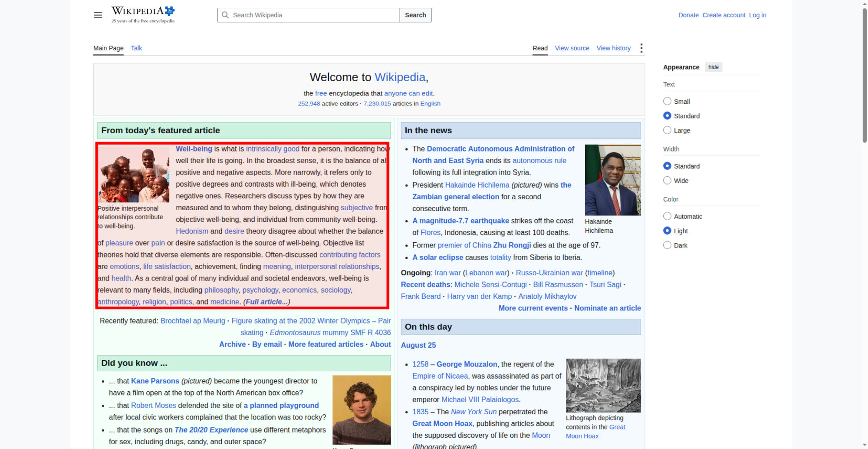Select the Wide width option

(x=667, y=181)
